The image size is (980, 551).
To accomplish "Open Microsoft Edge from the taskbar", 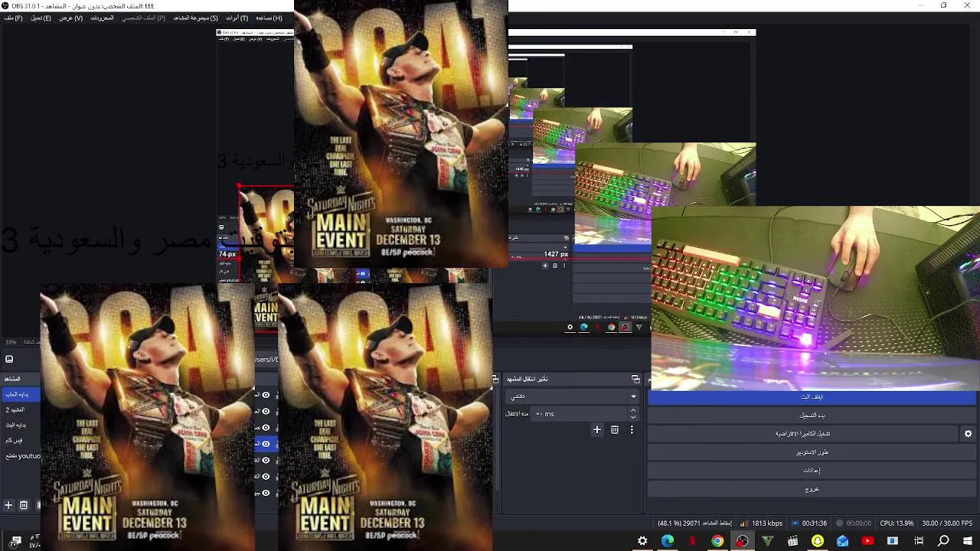I will [668, 541].
